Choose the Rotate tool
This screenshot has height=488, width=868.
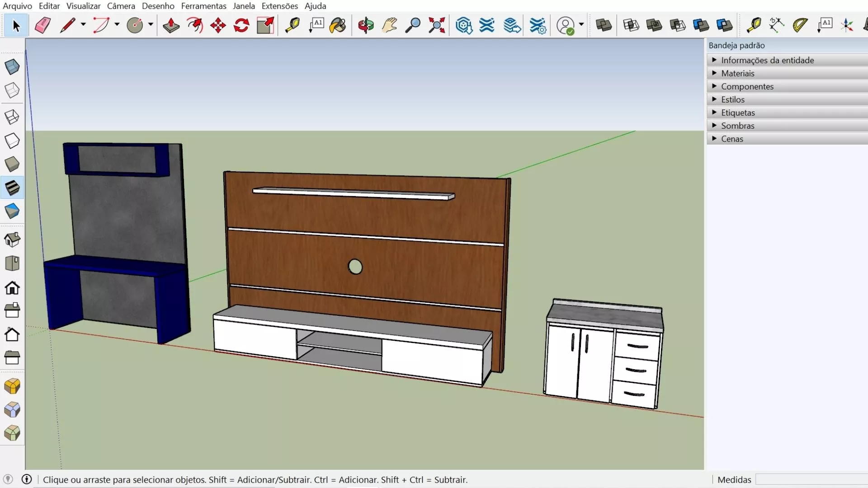point(241,25)
